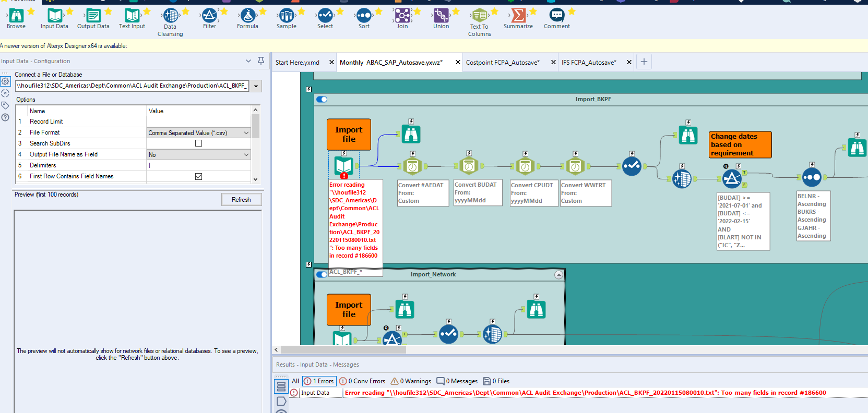Pick the Formula tool icon
The image size is (868, 413).
[x=247, y=16]
